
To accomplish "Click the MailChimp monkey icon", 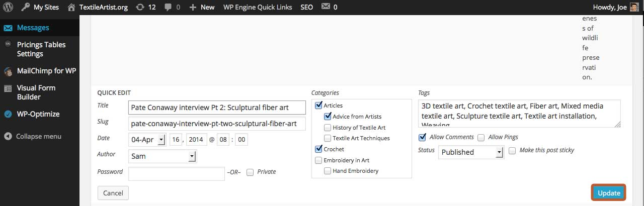I will point(8,71).
